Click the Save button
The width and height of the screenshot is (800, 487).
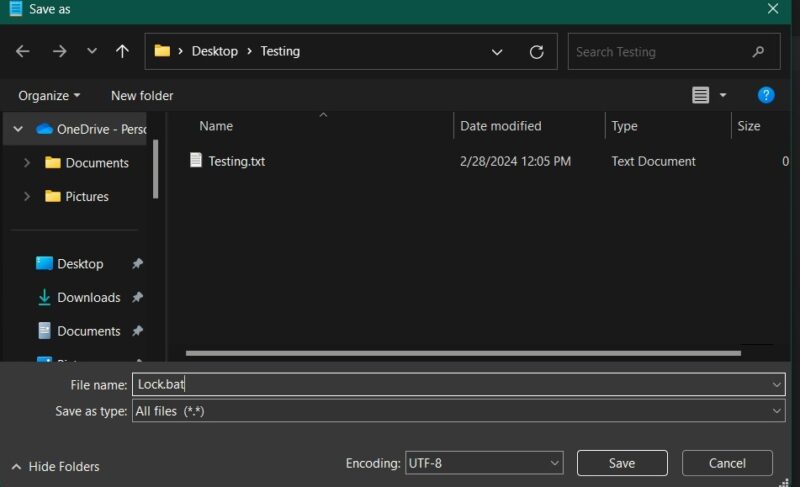pyautogui.click(x=622, y=463)
